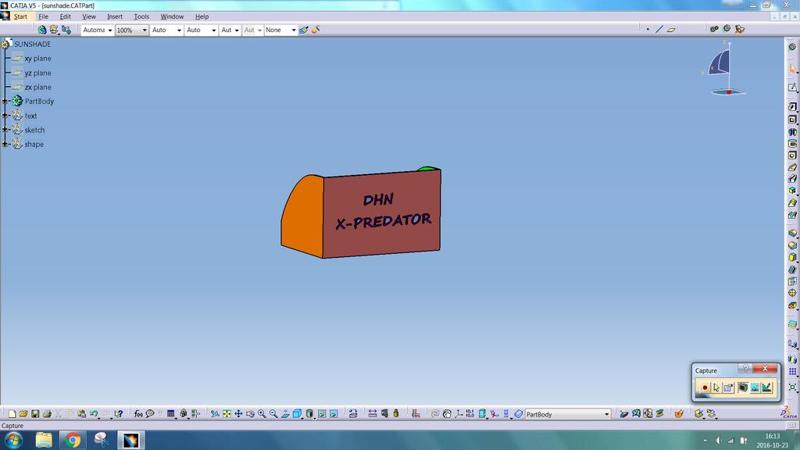Select the Rotate view tool
Screen dimensions: 800x450
pyautogui.click(x=250, y=414)
